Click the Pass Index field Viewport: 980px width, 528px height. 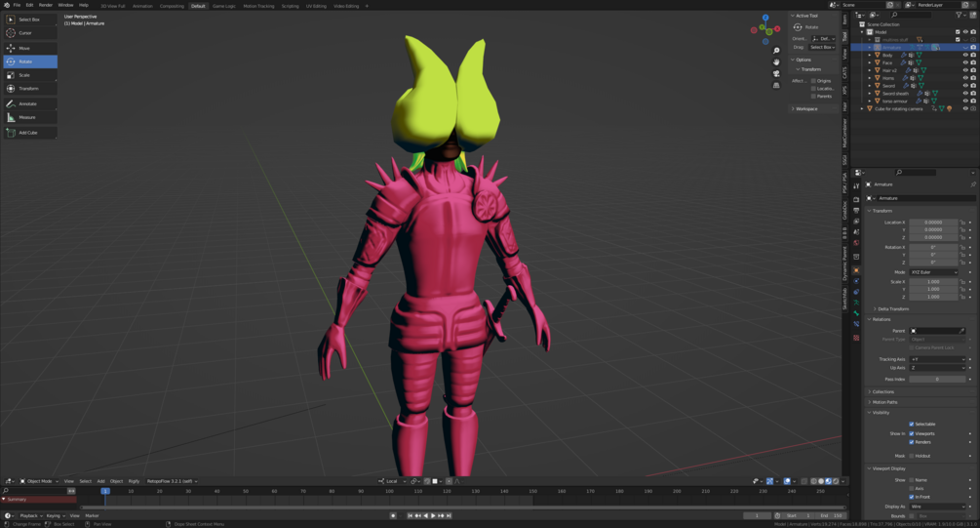tap(937, 379)
